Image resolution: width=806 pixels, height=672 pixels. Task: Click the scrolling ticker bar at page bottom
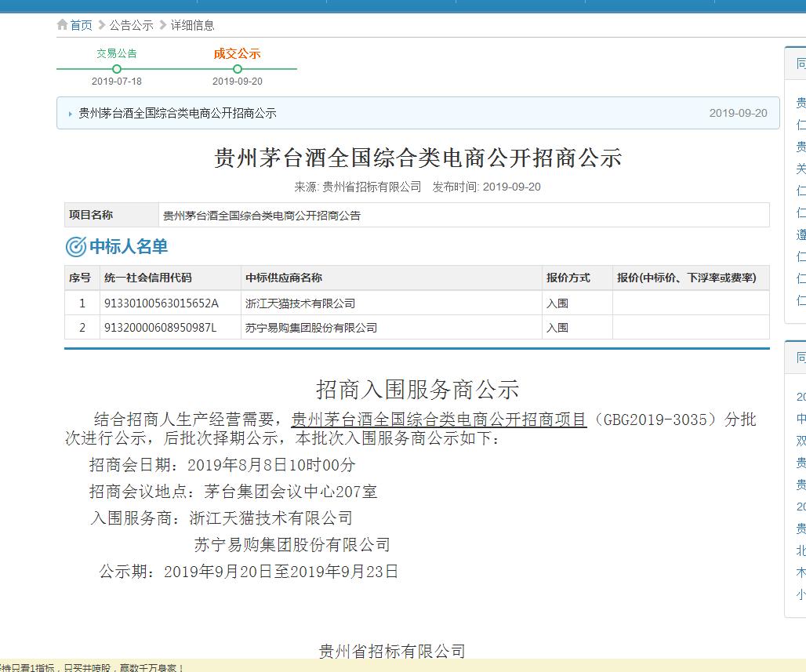coord(403,666)
